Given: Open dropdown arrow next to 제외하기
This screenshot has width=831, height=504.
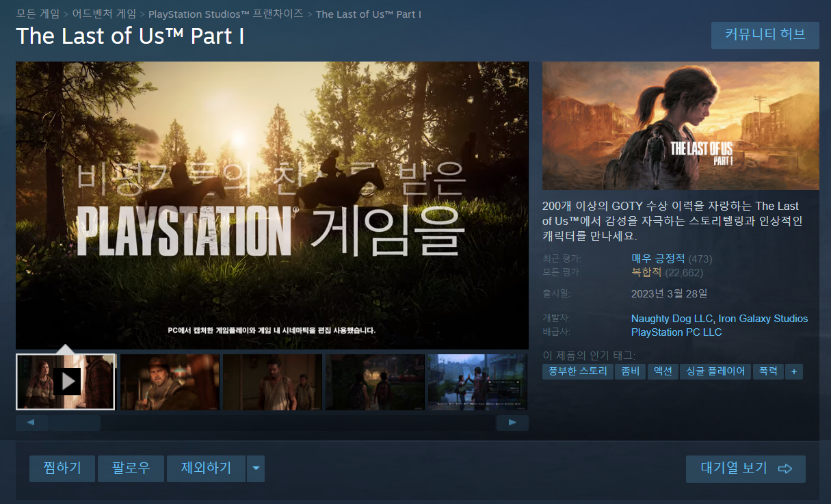Looking at the screenshot, I should [x=256, y=468].
